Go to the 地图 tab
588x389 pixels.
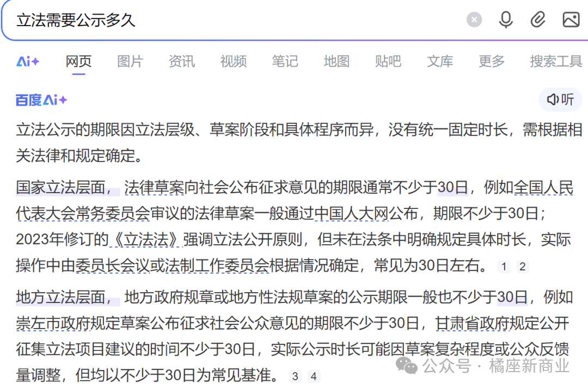[337, 61]
